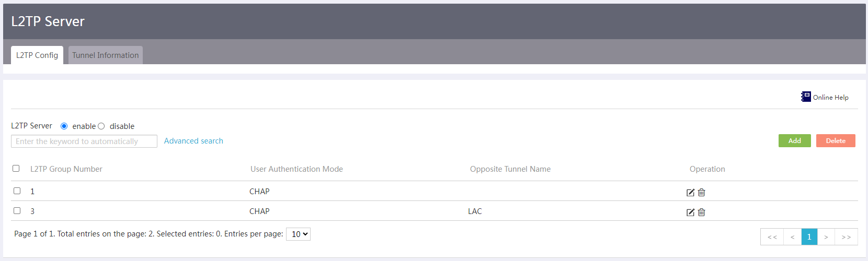Viewport: 868px width, 261px height.
Task: Go to next page arrow
Action: tap(826, 237)
